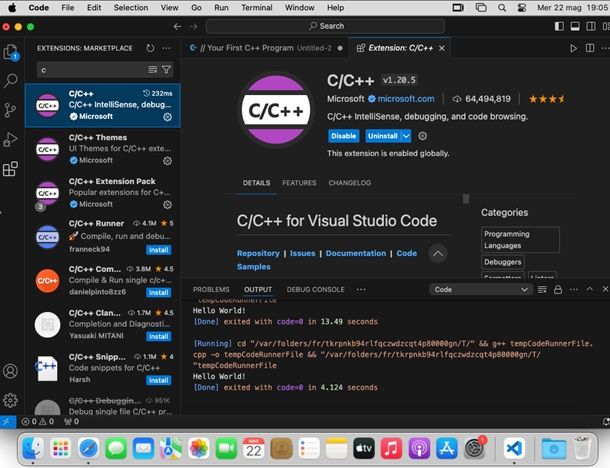Viewport: 610px width, 468px height.
Task: Open Finder from the Dock
Action: point(33,449)
